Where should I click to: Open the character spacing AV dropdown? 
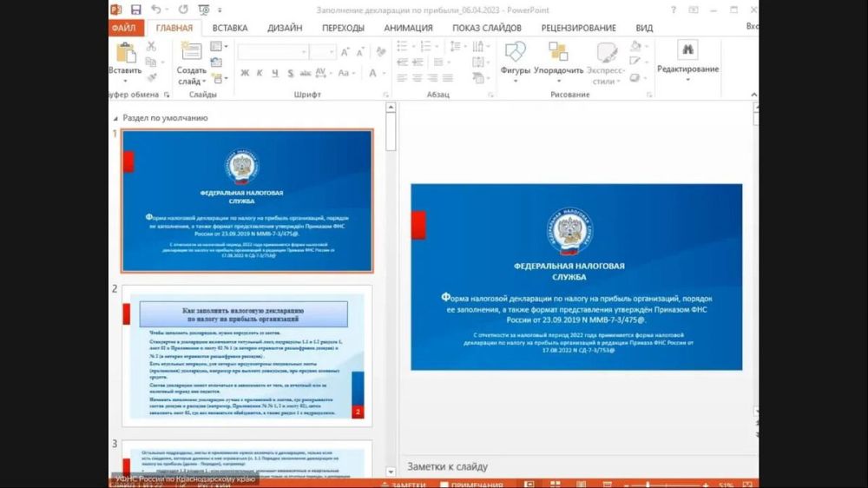pos(323,73)
